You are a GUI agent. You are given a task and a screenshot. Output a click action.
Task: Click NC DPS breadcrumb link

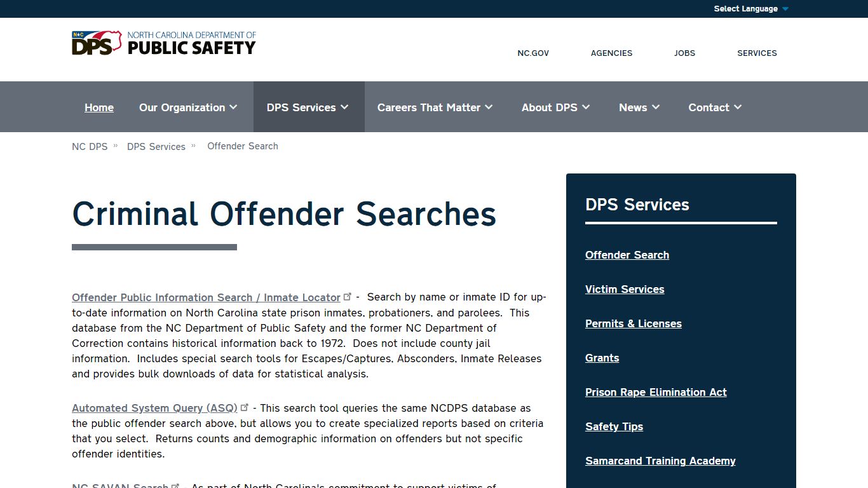coord(90,146)
